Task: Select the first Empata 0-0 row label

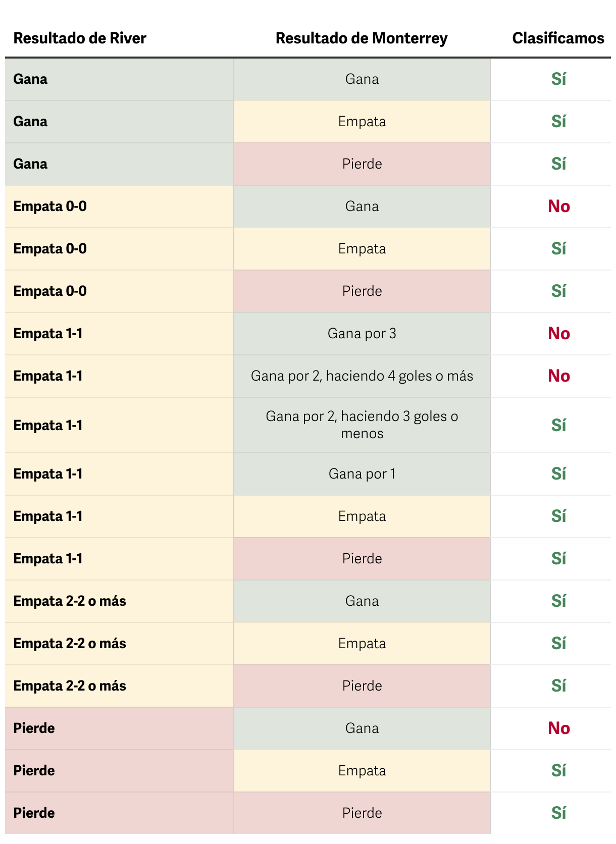Action: click(x=50, y=206)
